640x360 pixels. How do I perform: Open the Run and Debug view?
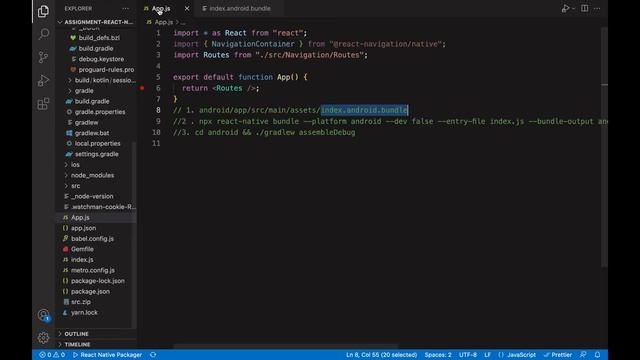(x=43, y=80)
